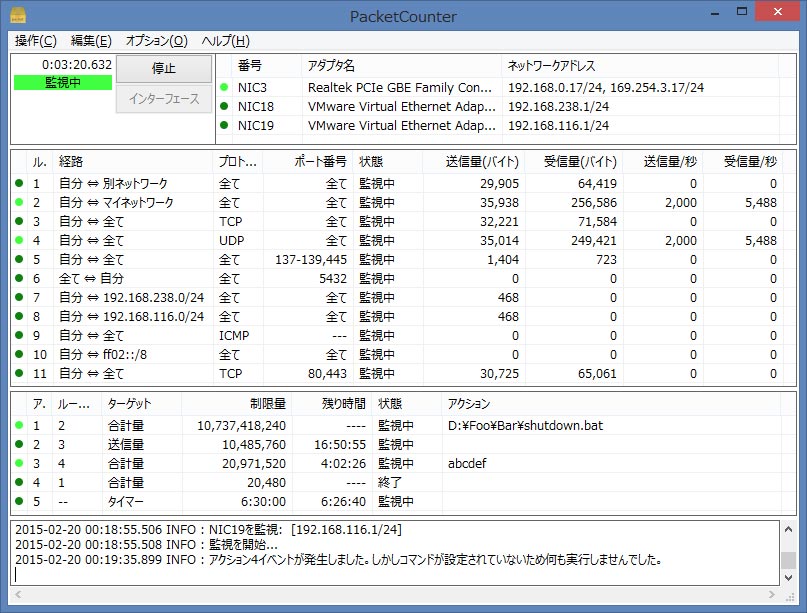Open the 操作(C) menu
The width and height of the screenshot is (807, 613).
click(x=36, y=41)
